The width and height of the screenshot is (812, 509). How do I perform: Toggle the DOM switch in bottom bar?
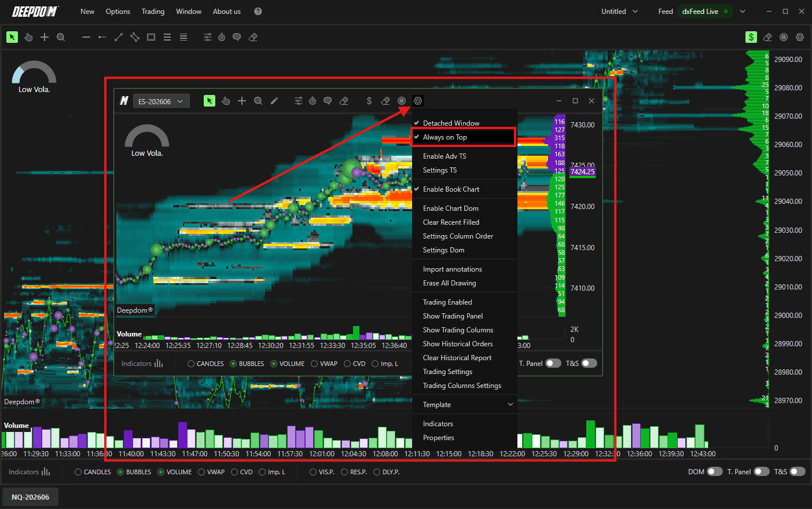715,471
